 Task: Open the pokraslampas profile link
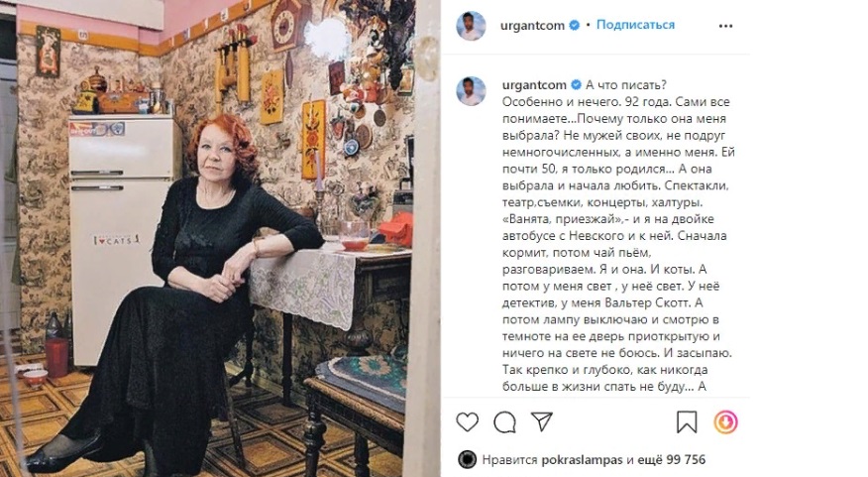click(582, 460)
